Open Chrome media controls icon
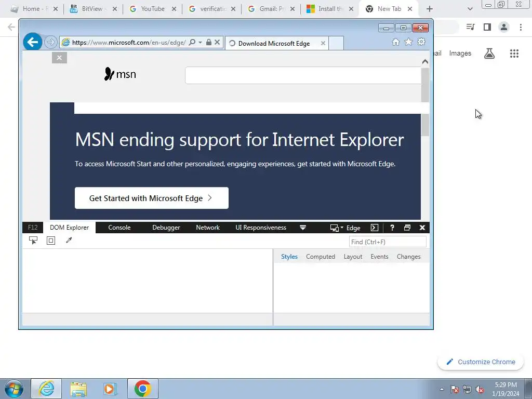Screen dimensions: 532x399 pyautogui.click(x=470, y=27)
